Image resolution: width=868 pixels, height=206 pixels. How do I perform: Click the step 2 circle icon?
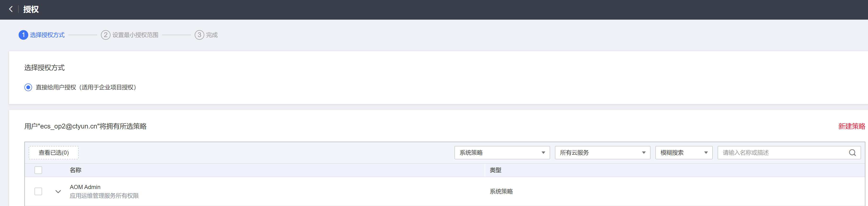(x=105, y=35)
